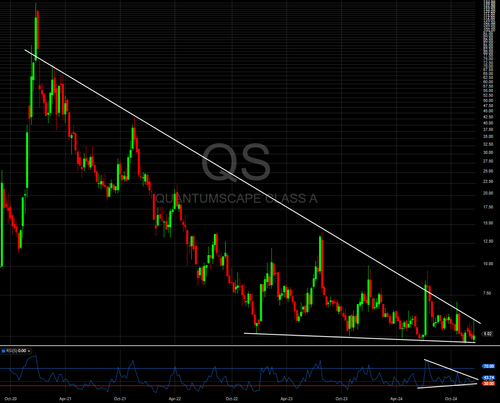Click the Apr-22 date label
Image resolution: width=500 pixels, height=403 pixels.
click(x=175, y=399)
